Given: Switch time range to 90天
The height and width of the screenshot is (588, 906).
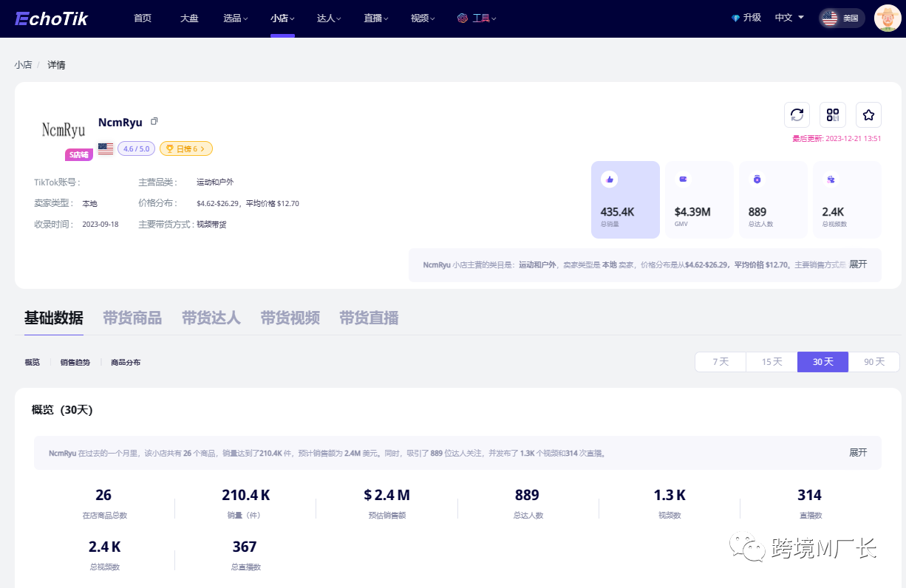Looking at the screenshot, I should point(874,362).
